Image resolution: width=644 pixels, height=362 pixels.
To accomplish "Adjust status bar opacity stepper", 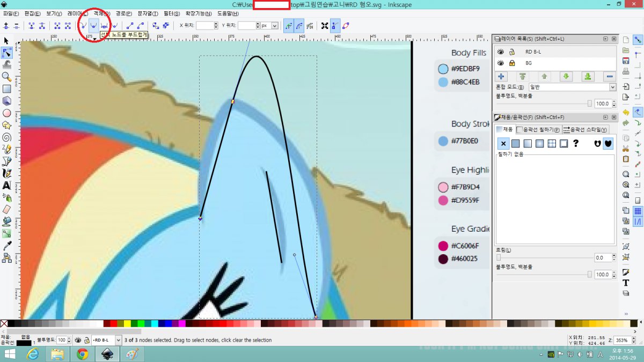I will click(x=69, y=340).
